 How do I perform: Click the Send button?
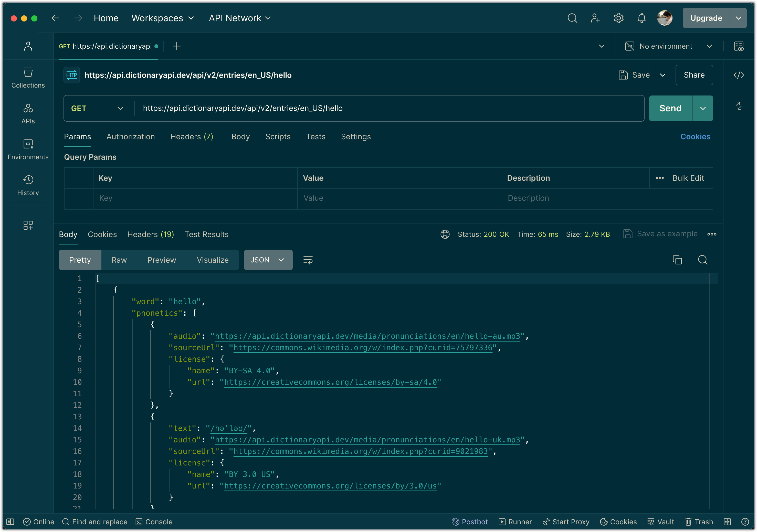click(x=670, y=109)
